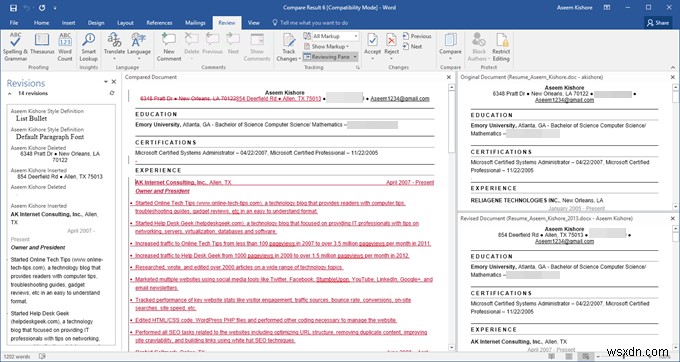The image size is (680, 362).
Task: Click the Compared Document vertical scrollbar
Action: pyautogui.click(x=451, y=217)
